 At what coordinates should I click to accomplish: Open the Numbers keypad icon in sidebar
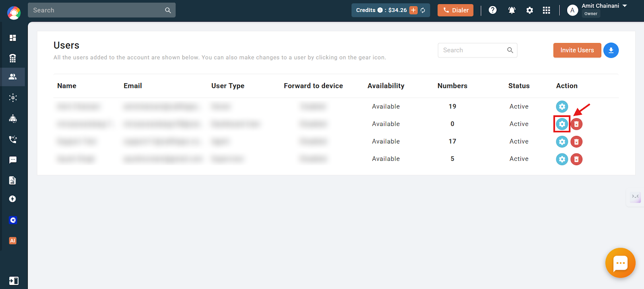pos(13,58)
